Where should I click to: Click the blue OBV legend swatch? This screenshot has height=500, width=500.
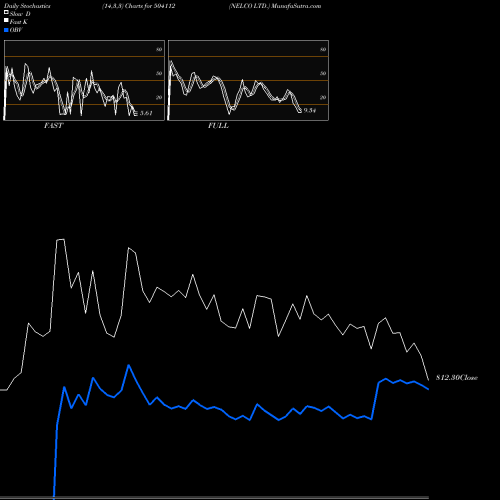pyautogui.click(x=6, y=30)
